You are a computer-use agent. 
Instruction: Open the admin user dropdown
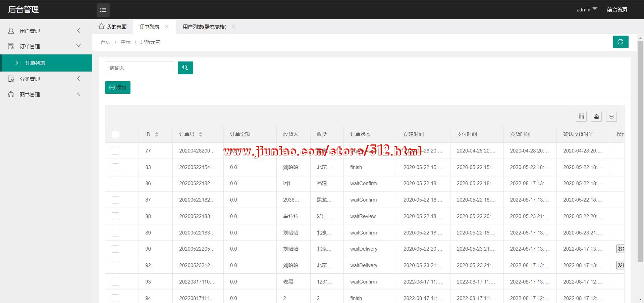point(586,10)
